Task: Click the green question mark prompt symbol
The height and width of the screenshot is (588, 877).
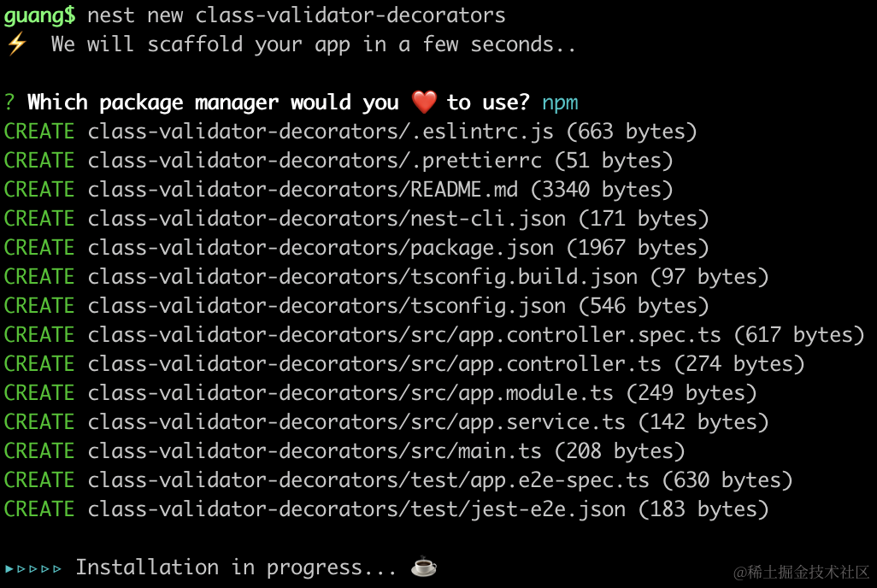Action: click(9, 103)
